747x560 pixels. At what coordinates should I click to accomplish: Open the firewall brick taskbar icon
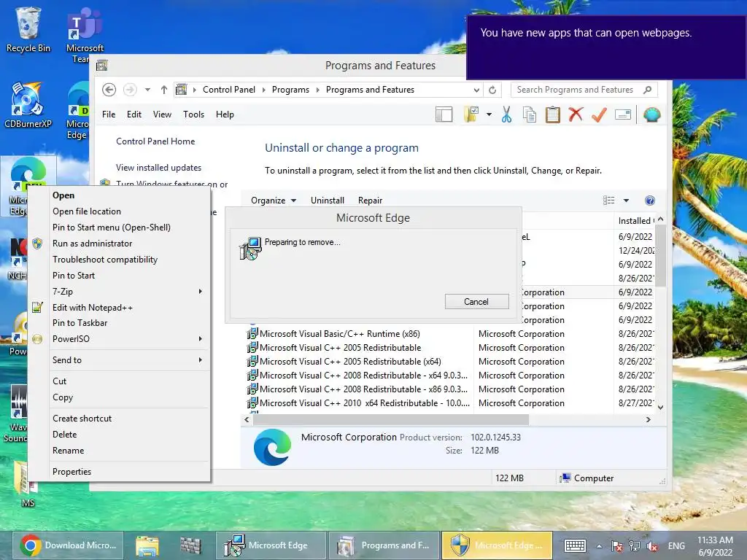pyautogui.click(x=190, y=545)
